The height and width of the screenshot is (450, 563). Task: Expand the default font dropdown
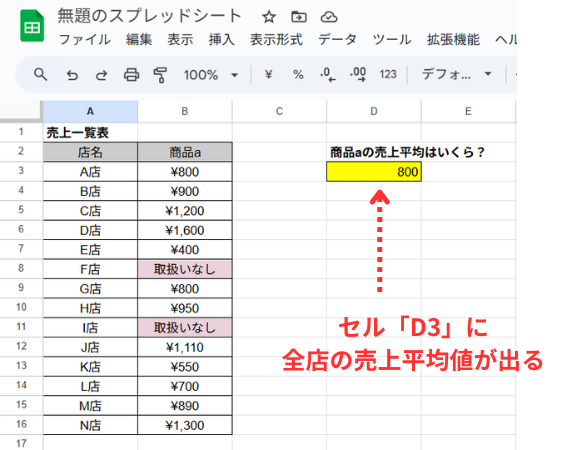tap(456, 74)
